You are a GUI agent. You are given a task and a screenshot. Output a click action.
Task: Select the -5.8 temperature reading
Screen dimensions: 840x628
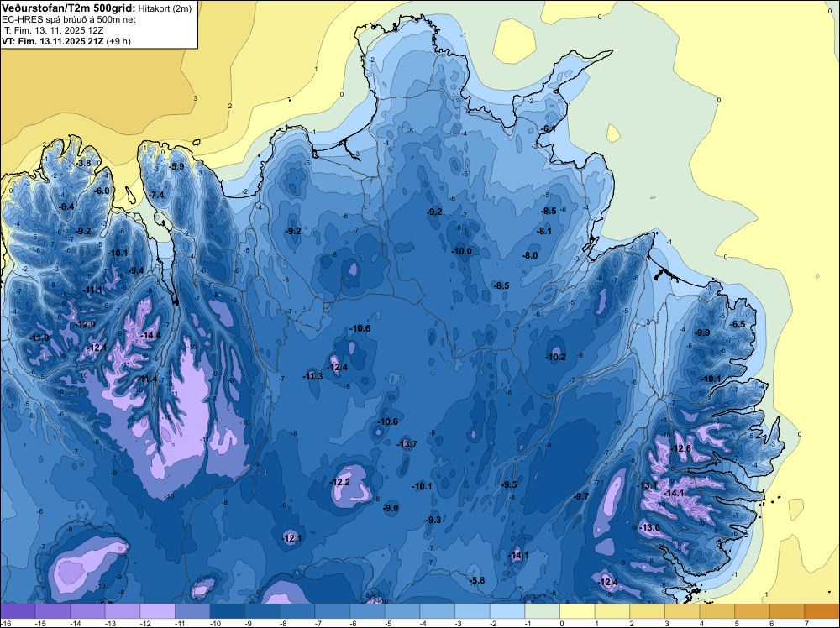(x=477, y=580)
